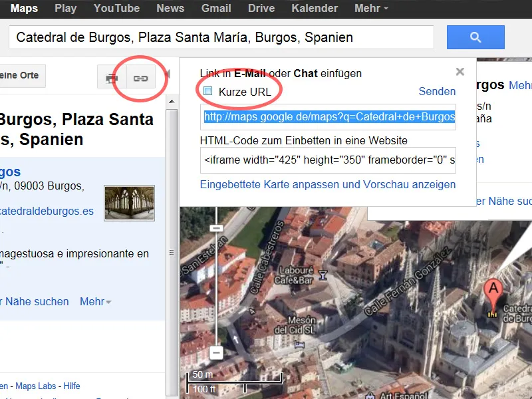Open Maps in the top navigation
532x399 pixels.
pos(24,8)
